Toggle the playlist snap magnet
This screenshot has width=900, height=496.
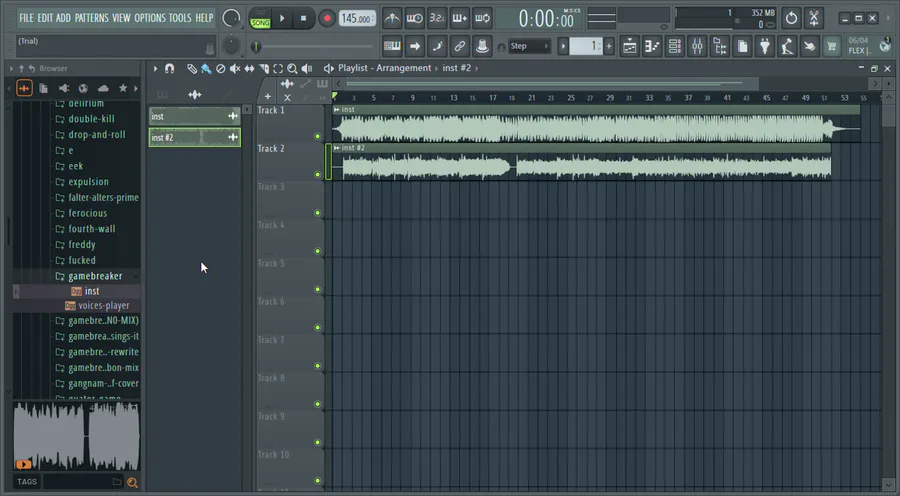click(169, 69)
